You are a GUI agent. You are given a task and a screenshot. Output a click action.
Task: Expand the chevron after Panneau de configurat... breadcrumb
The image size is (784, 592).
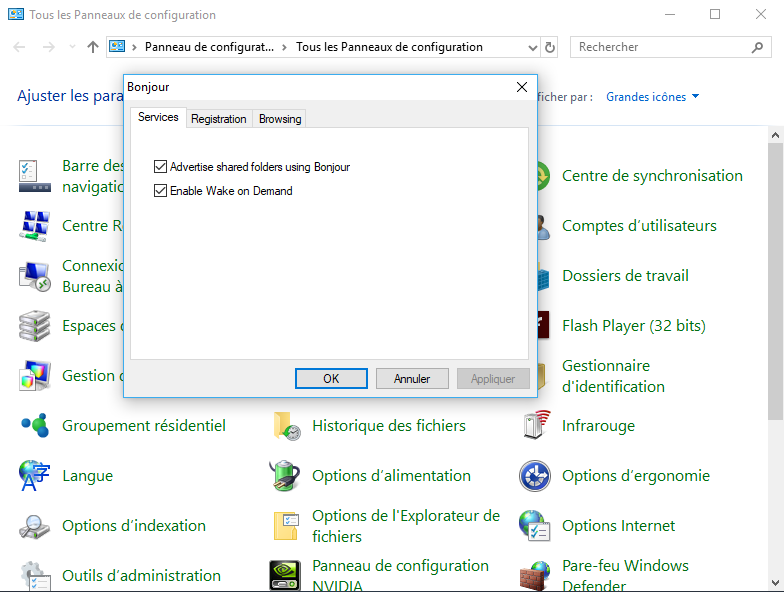(x=284, y=48)
